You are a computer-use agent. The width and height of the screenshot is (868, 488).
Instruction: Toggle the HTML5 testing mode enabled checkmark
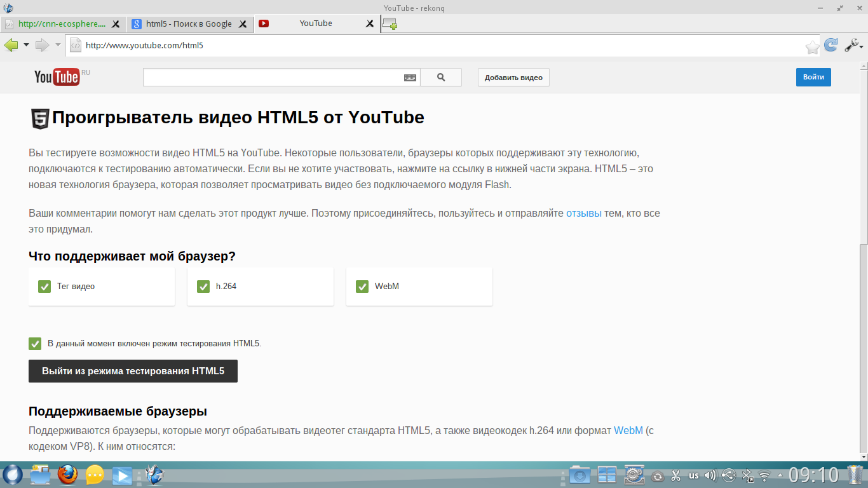coord(35,344)
